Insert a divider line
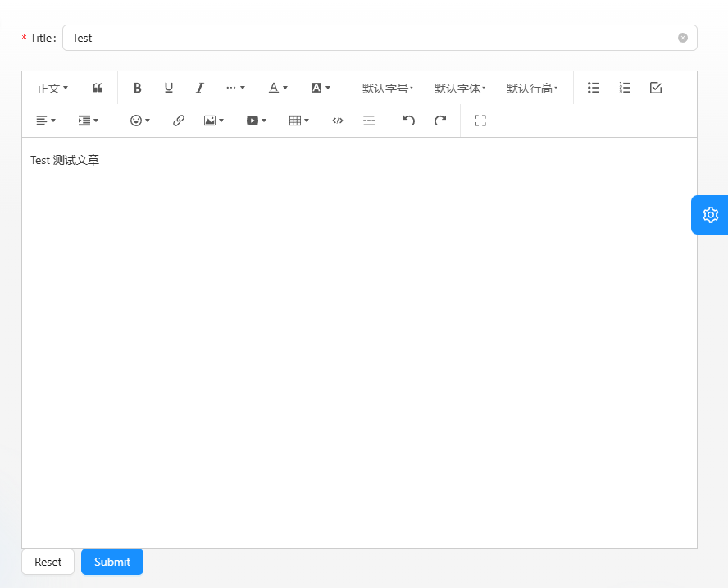This screenshot has height=588, width=728. point(369,121)
